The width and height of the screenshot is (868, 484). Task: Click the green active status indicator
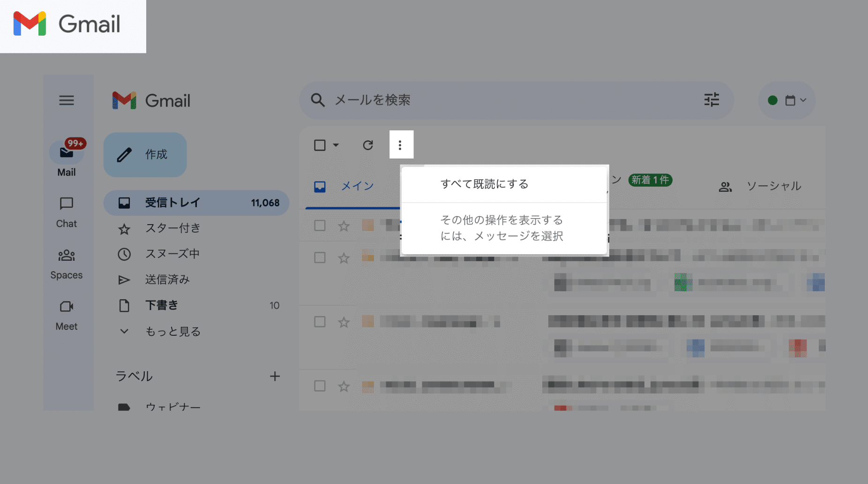point(773,100)
